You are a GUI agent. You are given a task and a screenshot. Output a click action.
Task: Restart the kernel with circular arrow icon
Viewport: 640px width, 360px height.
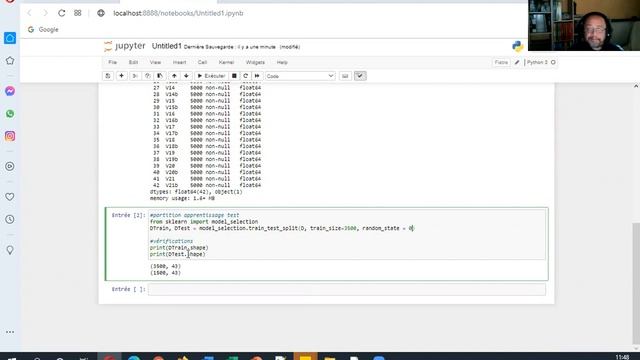[x=245, y=76]
